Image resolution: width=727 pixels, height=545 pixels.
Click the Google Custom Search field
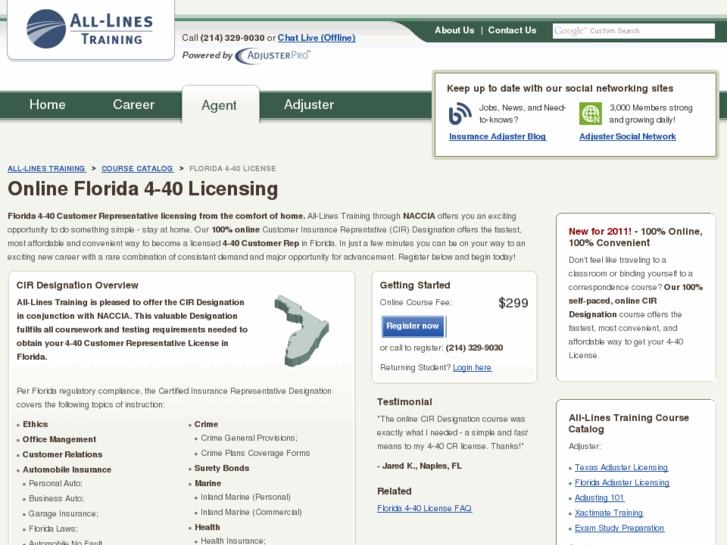tap(633, 31)
